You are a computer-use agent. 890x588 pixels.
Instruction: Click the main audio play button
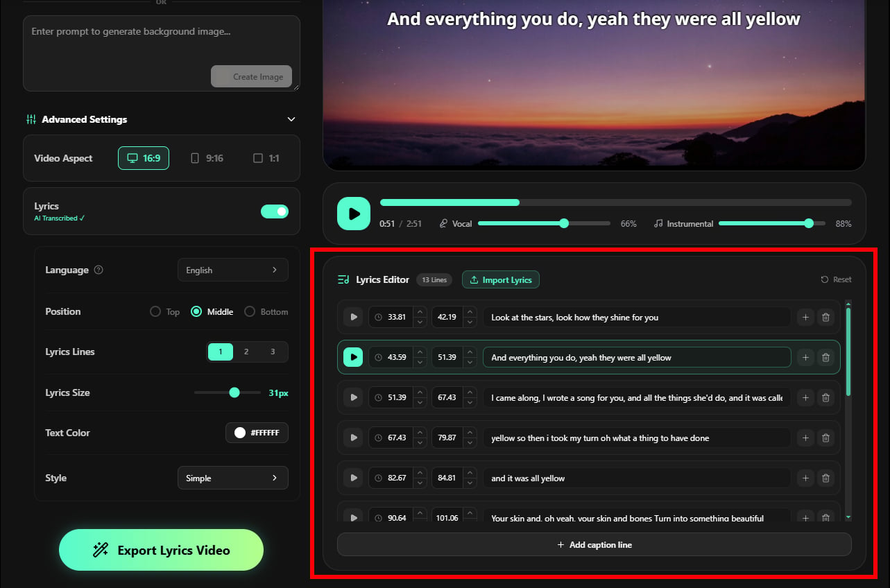(x=354, y=214)
